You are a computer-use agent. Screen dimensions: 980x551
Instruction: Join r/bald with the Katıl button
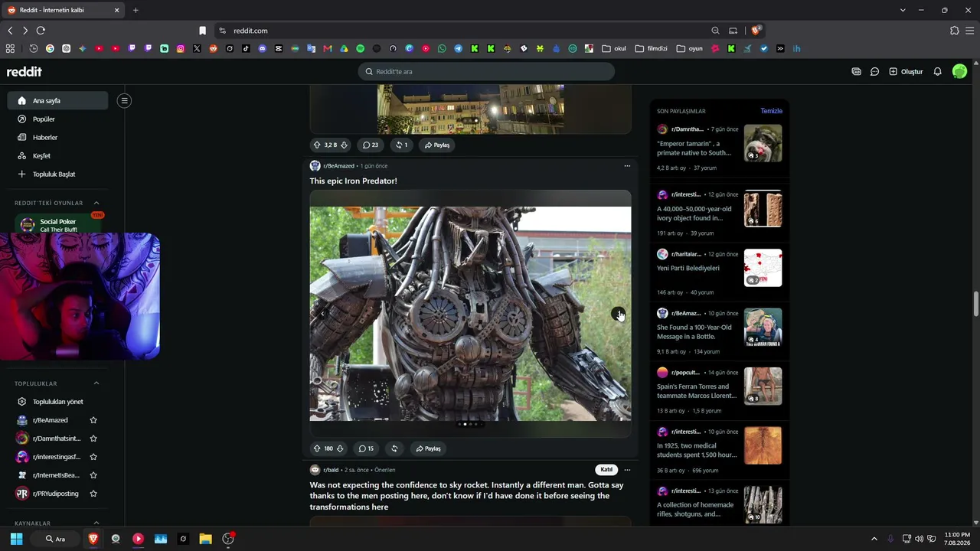coord(606,470)
